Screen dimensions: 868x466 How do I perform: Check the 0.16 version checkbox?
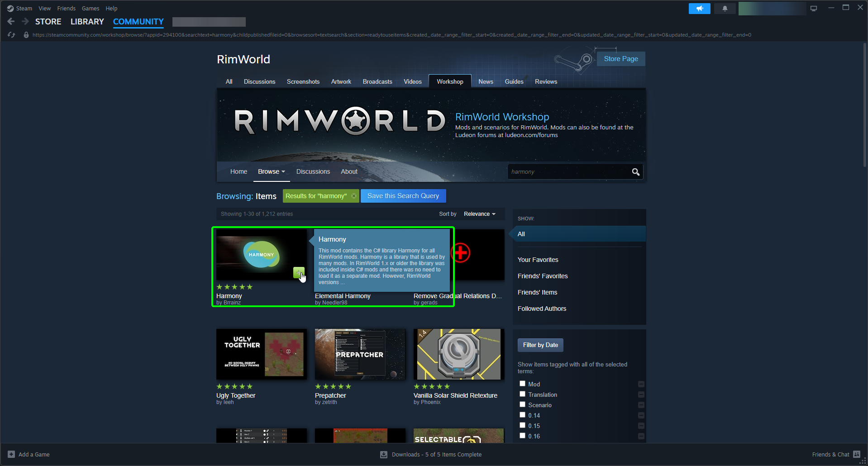(522, 436)
